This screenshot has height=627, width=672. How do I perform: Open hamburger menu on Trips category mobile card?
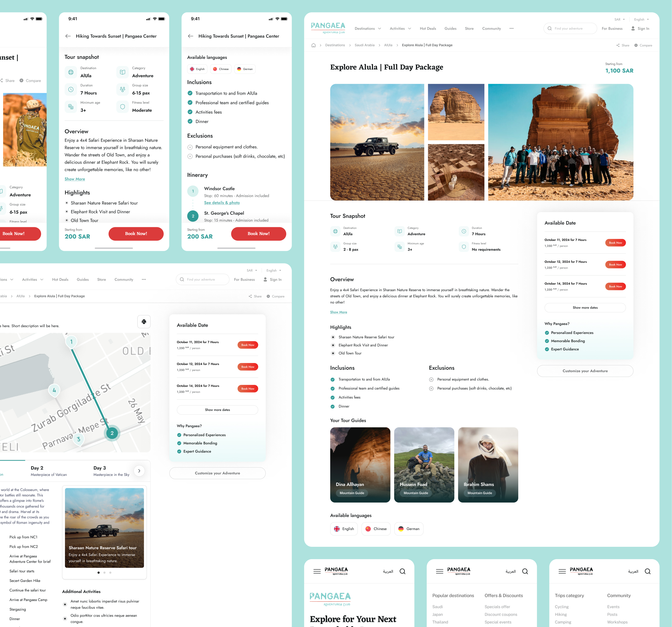[562, 571]
